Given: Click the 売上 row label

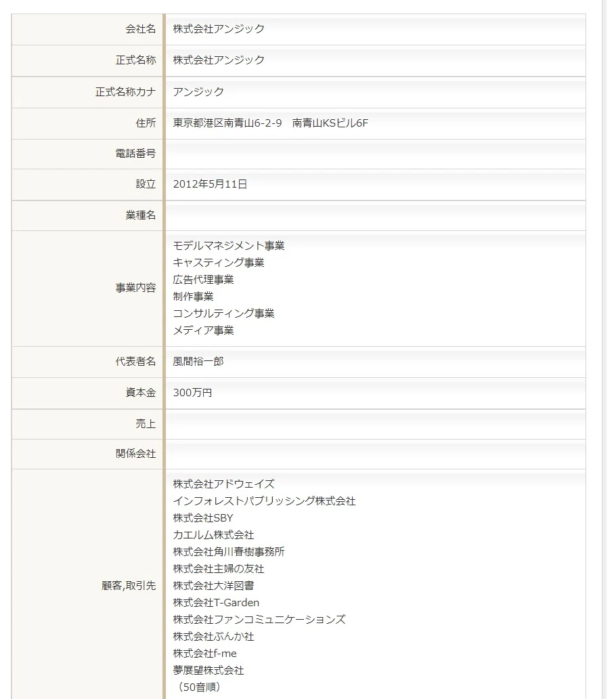Looking at the screenshot, I should pos(146,424).
